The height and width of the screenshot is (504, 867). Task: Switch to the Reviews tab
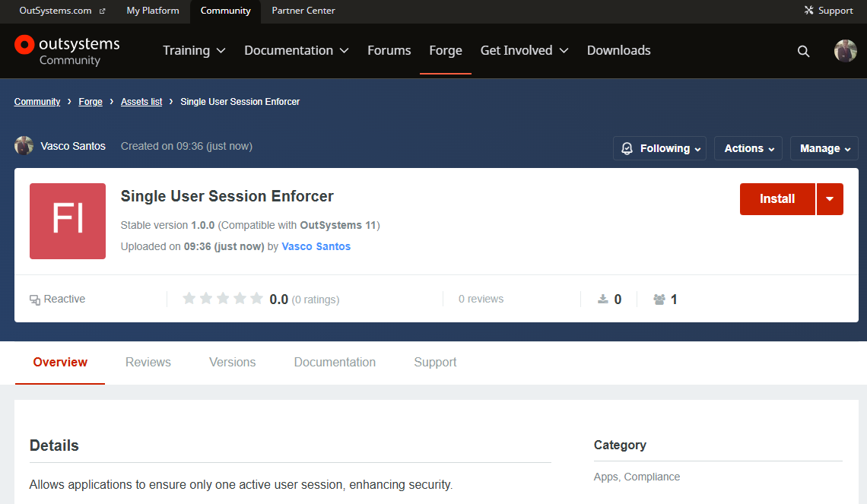pyautogui.click(x=148, y=363)
